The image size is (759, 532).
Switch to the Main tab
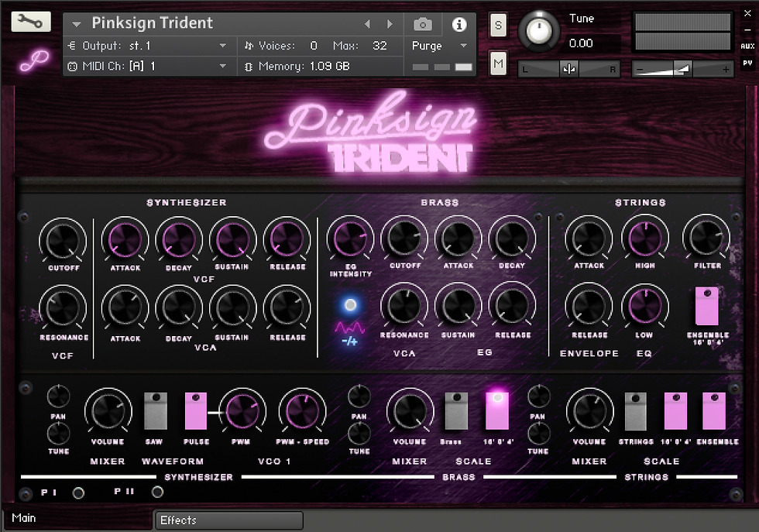77,518
